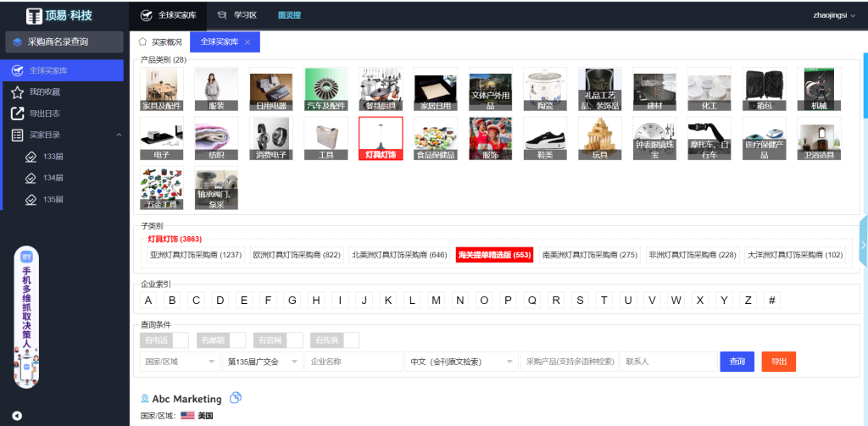
Task: Collapse the sidebar with bottom-left arrow icon
Action: pos(17,415)
